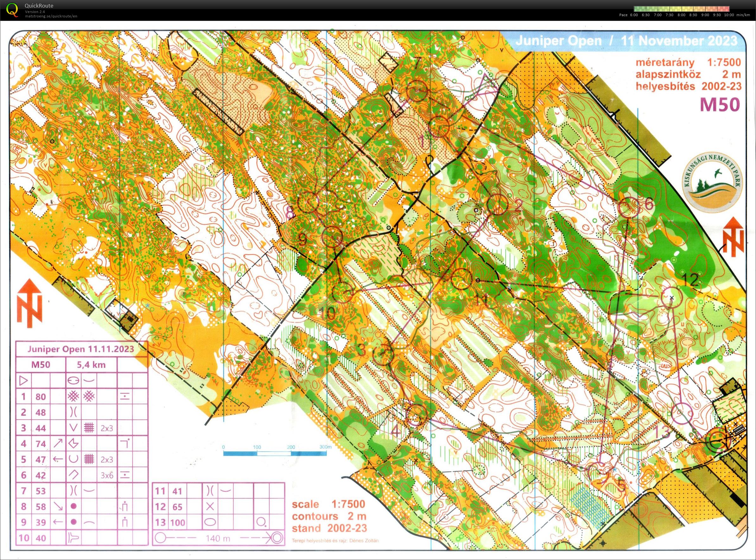
Task: Click the finish double-circle on the map
Action: pyautogui.click(x=717, y=440)
